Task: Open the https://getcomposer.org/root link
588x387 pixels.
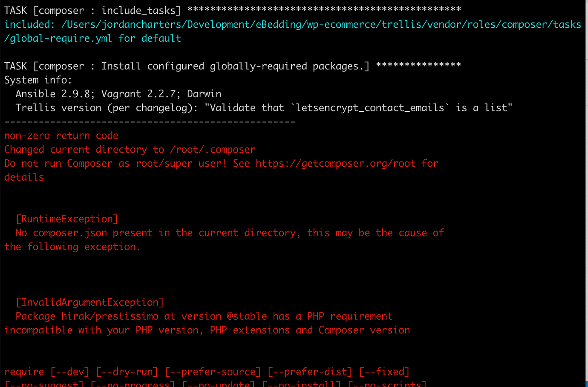Action: (335, 164)
